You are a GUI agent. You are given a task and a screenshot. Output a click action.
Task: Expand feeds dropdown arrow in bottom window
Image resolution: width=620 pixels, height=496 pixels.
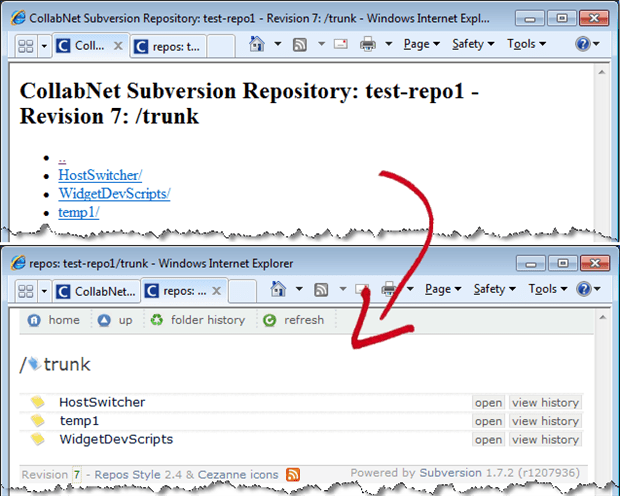[x=343, y=289]
